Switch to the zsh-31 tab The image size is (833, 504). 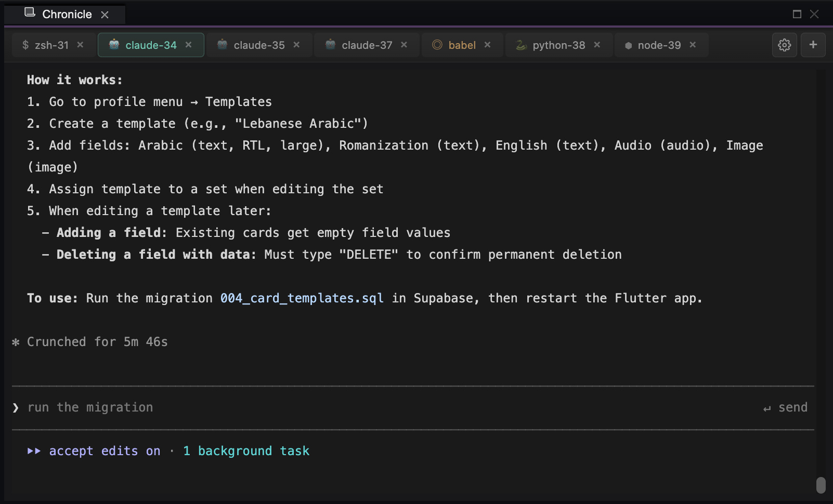46,45
